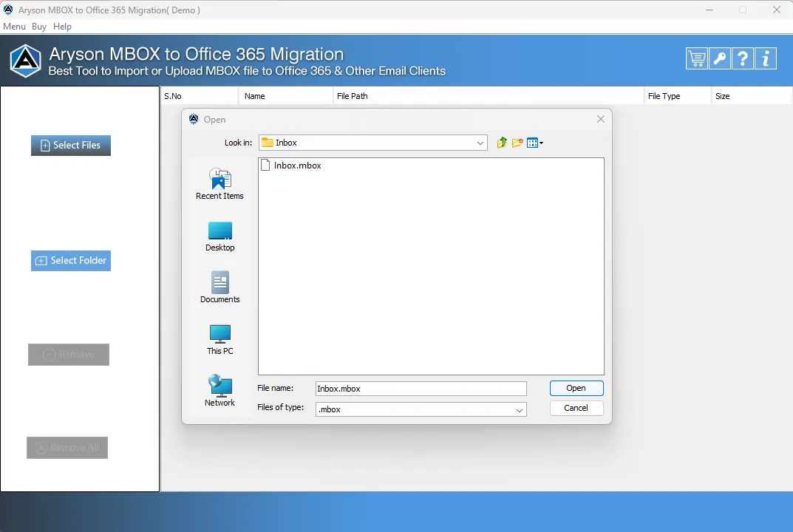This screenshot has width=793, height=532.
Task: Click the Remove button
Action: pyautogui.click(x=69, y=355)
